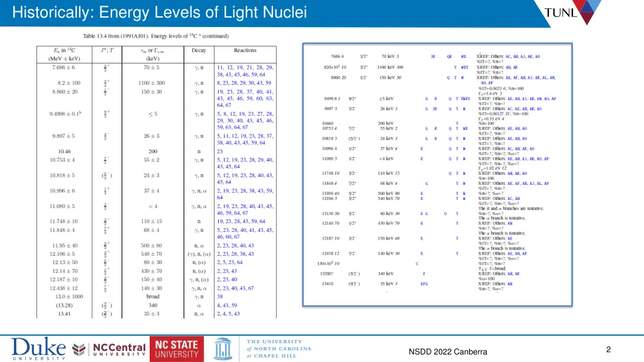644x362 pixels.
Task: Click '340 keV' width in the right panel
Action: tap(386, 274)
